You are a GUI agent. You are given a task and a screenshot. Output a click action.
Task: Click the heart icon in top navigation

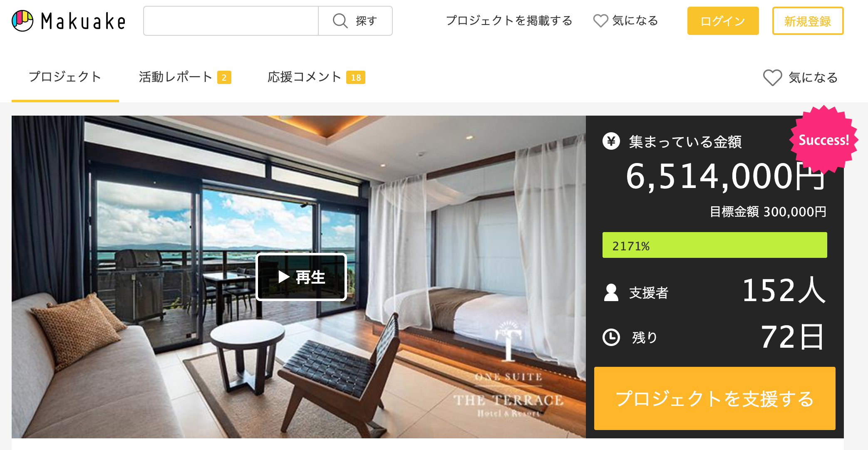[600, 21]
